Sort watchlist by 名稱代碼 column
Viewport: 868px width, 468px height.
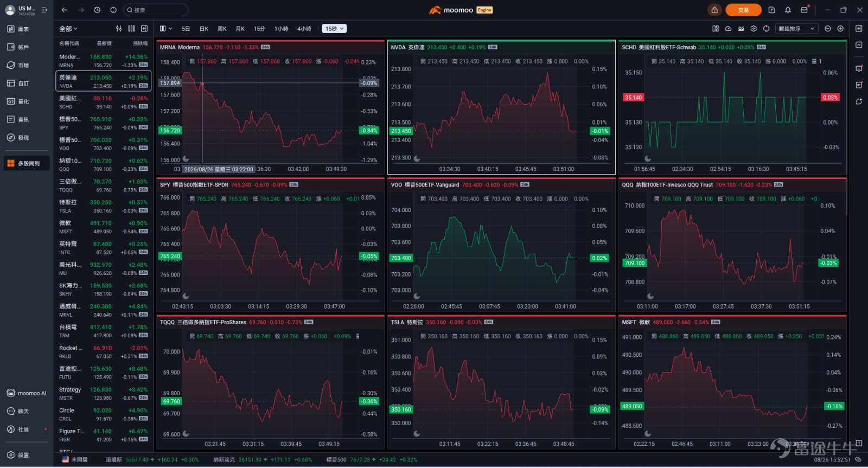pyautogui.click(x=69, y=43)
